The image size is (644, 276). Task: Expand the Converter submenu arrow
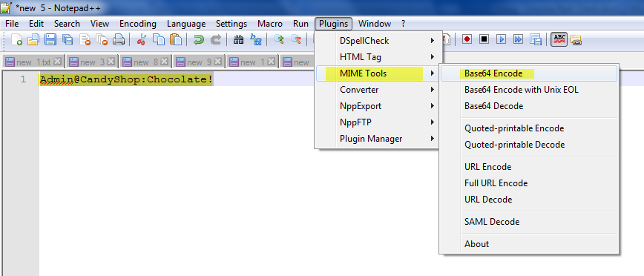[x=433, y=90]
